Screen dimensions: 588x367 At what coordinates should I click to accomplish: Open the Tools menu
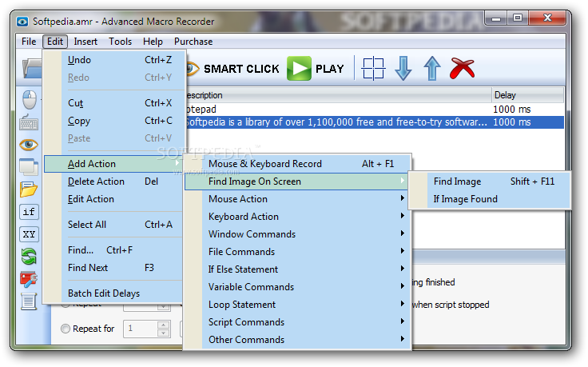coord(120,42)
